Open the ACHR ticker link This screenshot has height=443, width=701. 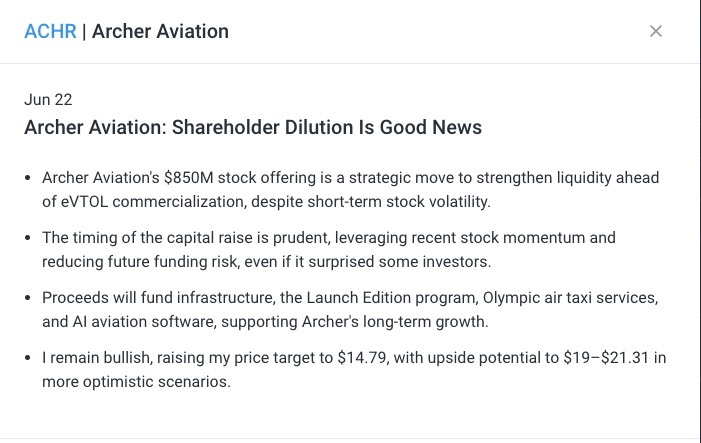coord(50,32)
